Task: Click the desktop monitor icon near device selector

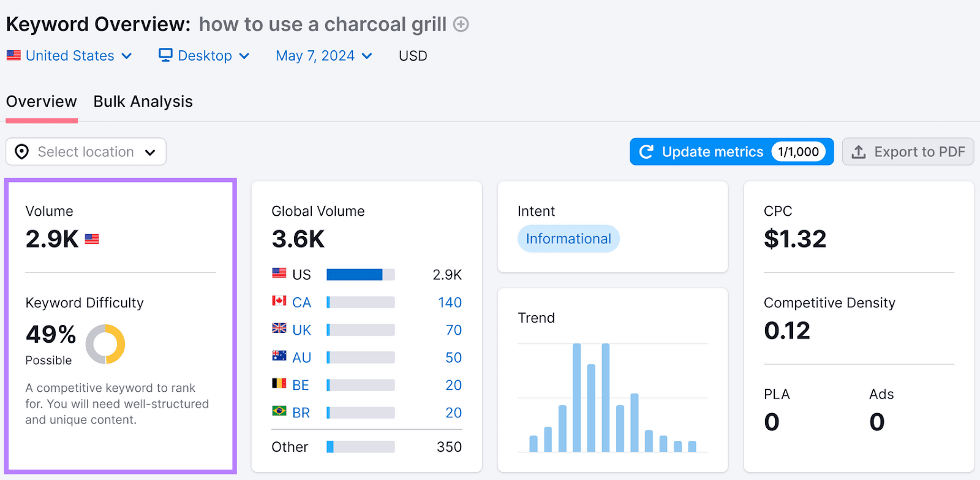Action: (x=165, y=55)
